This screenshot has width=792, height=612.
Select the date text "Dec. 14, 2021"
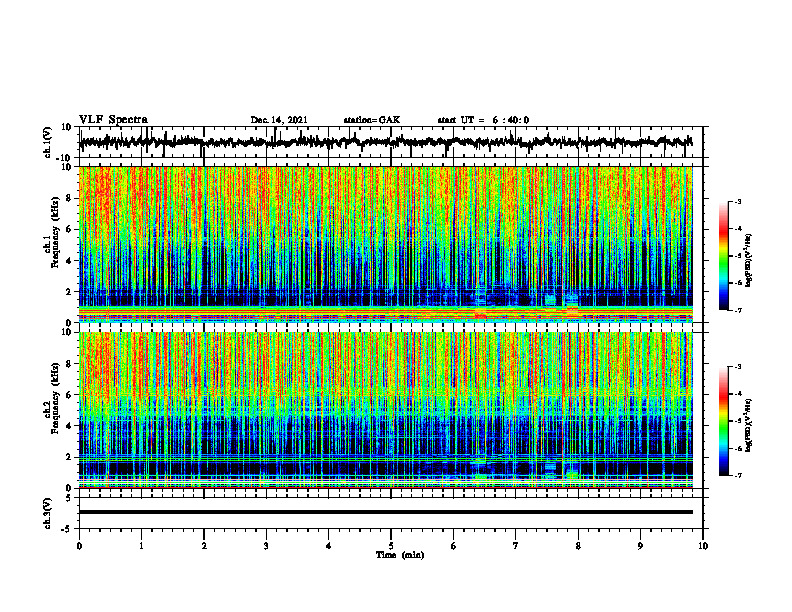(x=279, y=120)
